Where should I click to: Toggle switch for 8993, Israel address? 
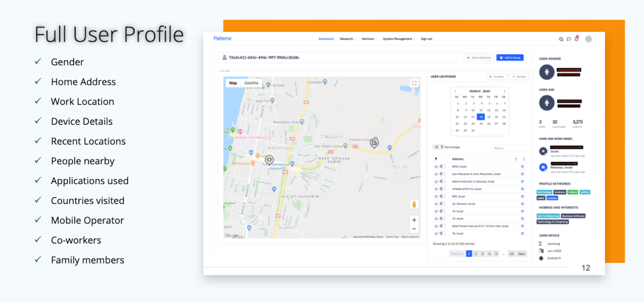point(442,166)
